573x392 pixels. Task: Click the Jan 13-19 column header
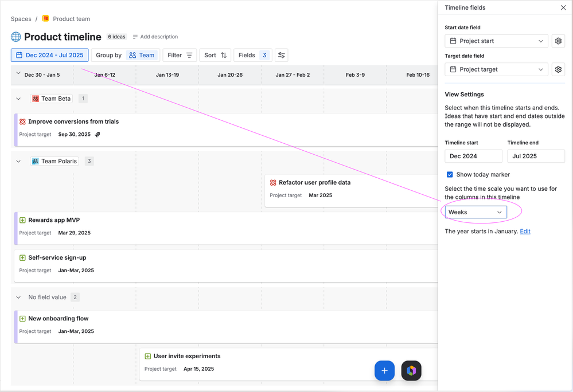pyautogui.click(x=167, y=75)
